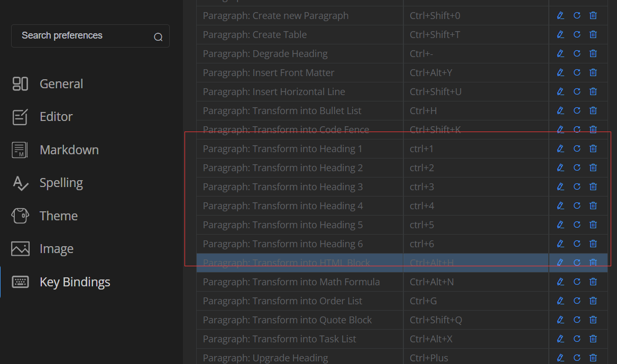617x364 pixels.
Task: Delete the Degrade Heading shortcut
Action: [593, 53]
